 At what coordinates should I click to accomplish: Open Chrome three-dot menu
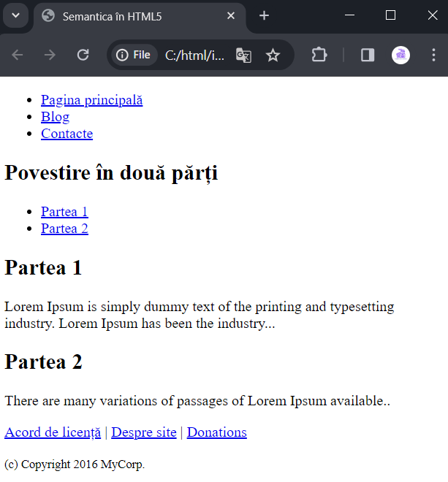click(433, 55)
